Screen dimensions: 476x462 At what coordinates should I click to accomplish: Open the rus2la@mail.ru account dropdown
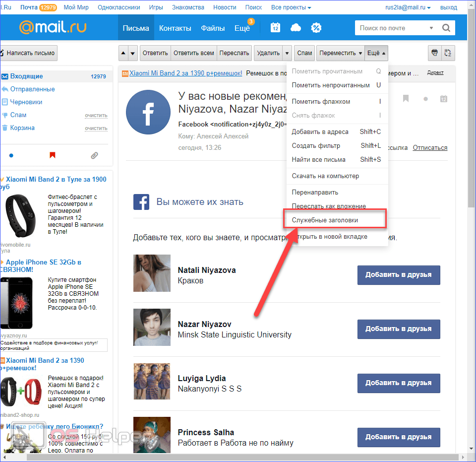coord(408,7)
